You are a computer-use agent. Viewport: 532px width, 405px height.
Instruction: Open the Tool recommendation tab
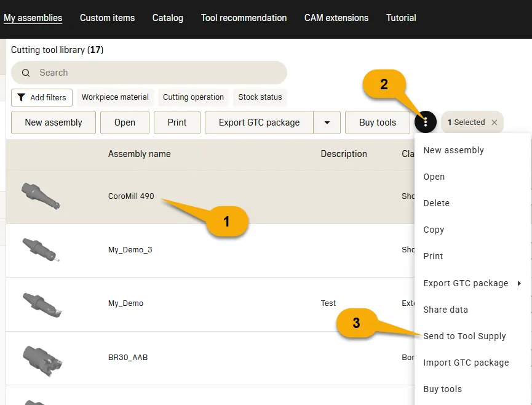tap(244, 18)
